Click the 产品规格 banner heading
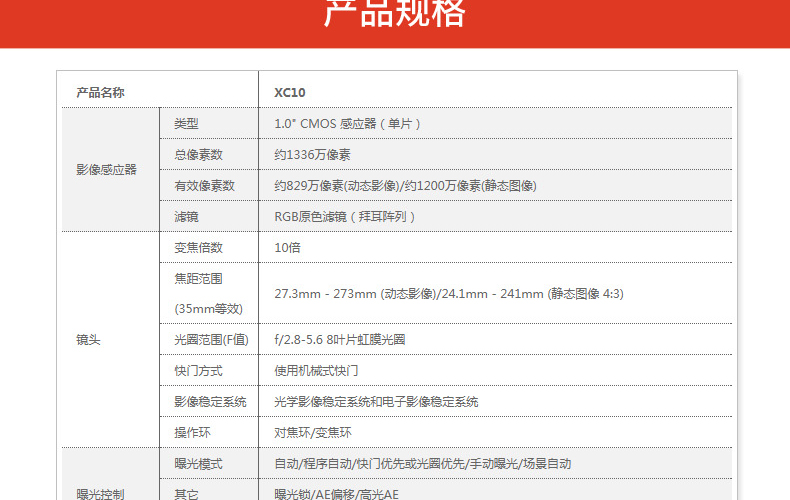Viewport: 790px width, 500px height. tap(394, 12)
